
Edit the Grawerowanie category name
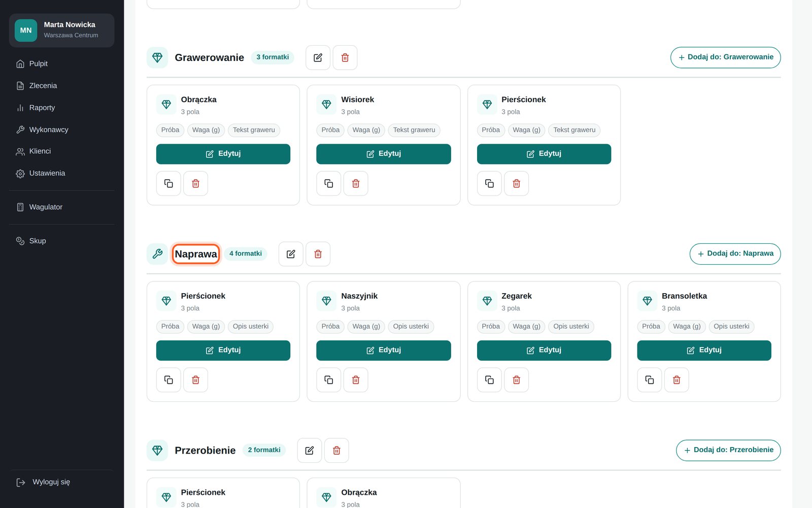coord(318,57)
